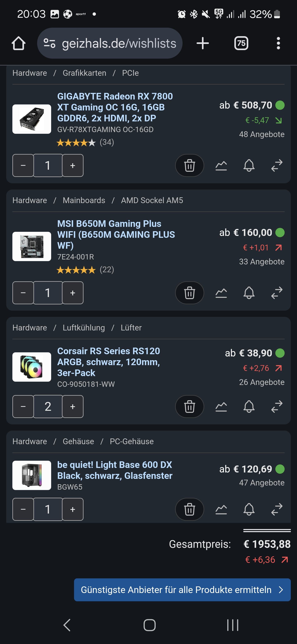Tap Günstigste Anbieter für alle Produkte ermitteln

pos(182,590)
